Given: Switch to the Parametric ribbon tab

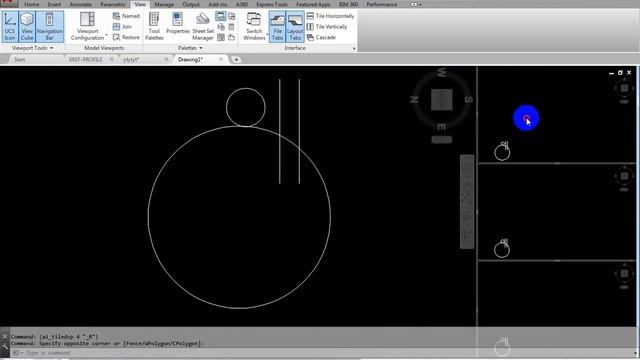Looking at the screenshot, I should pyautogui.click(x=113, y=4).
